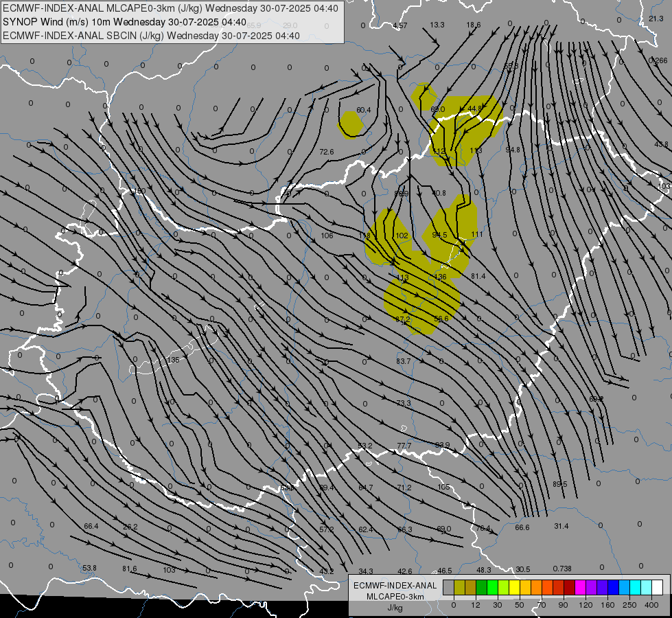Click the legend scale value 160
Screen dimensions: 672x618
[x=607, y=605]
